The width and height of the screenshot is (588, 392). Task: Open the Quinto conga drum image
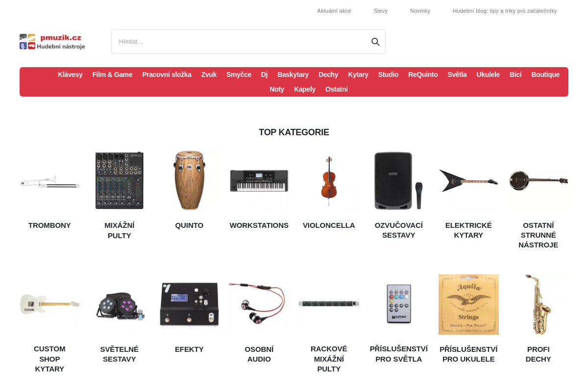[x=189, y=181]
